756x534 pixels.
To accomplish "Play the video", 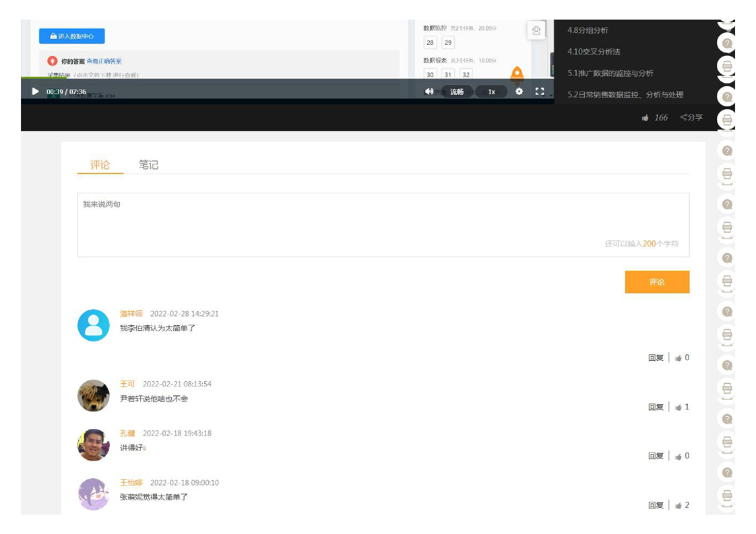I will click(x=36, y=92).
